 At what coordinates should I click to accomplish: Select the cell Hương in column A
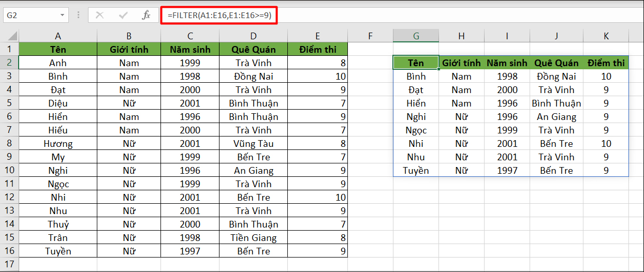coord(58,143)
